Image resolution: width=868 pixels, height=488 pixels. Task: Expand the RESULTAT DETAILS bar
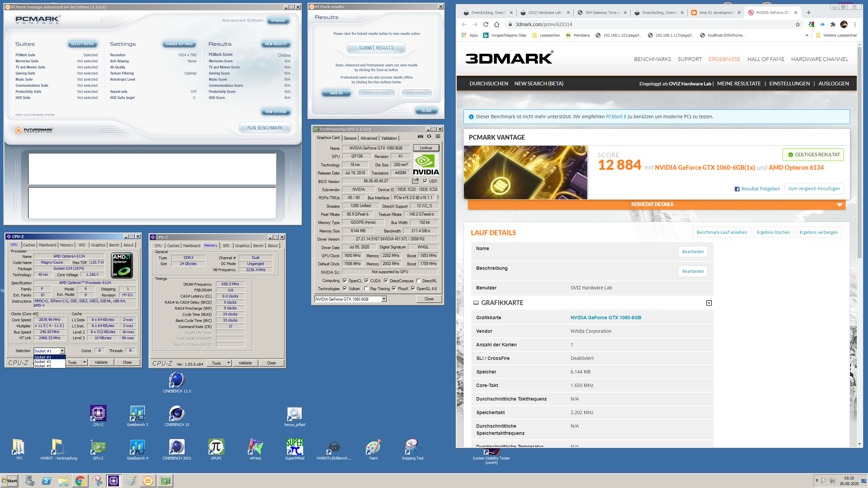click(x=656, y=204)
